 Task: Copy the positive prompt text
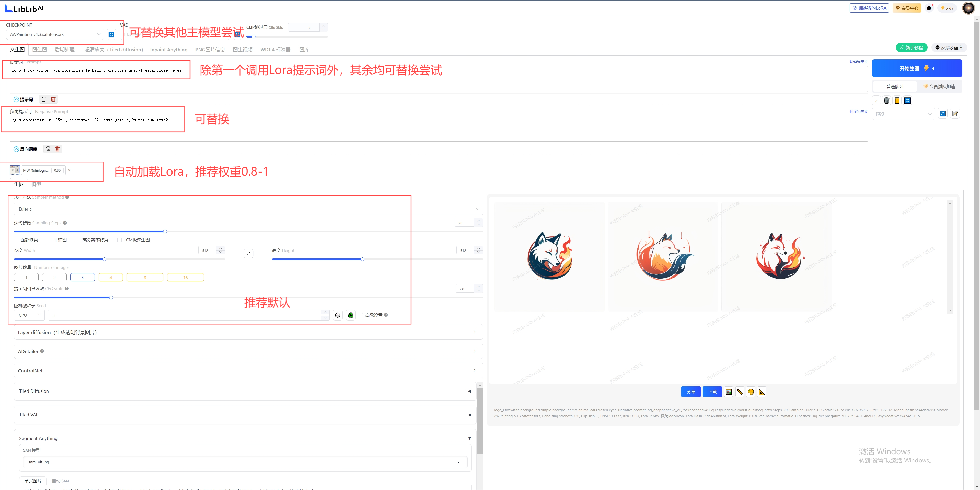click(x=44, y=99)
